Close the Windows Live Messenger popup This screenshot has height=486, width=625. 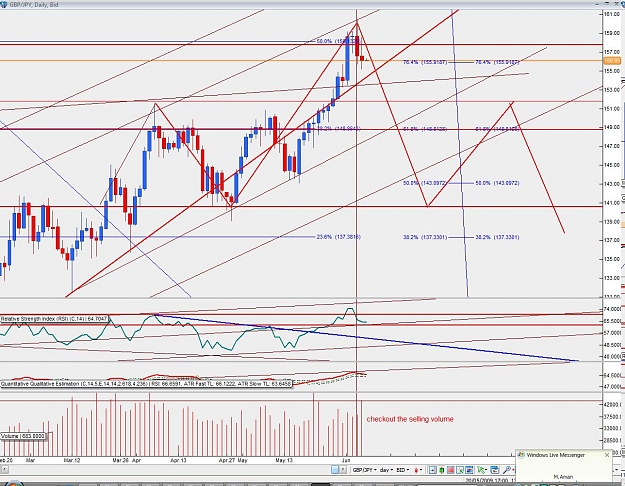click(x=607, y=455)
